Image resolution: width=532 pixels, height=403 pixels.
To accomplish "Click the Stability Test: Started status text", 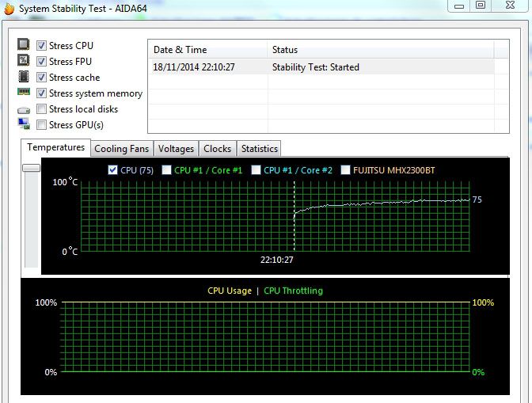I will click(316, 67).
